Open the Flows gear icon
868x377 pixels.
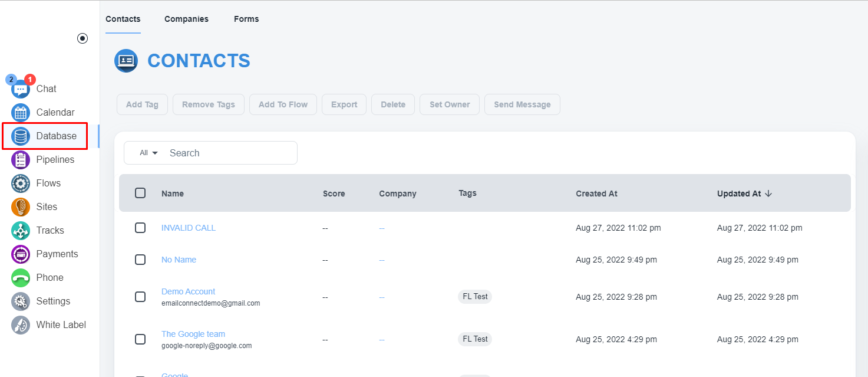point(21,183)
